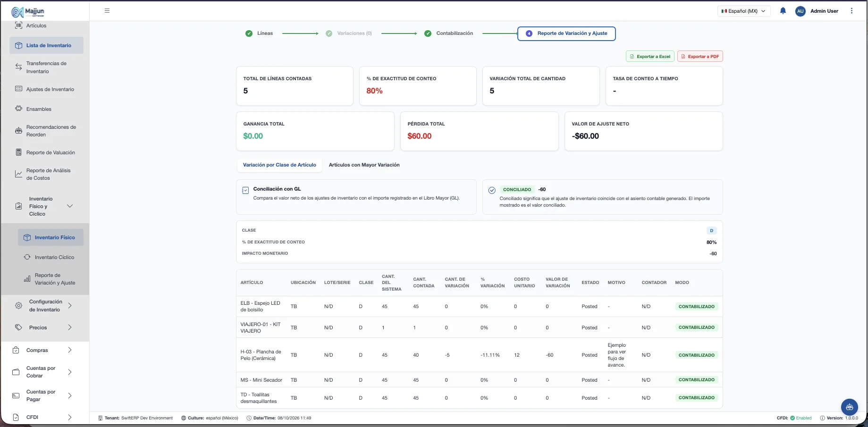Expand the Cuentas por Cobrar chevron
Image resolution: width=868 pixels, height=427 pixels.
tap(70, 372)
